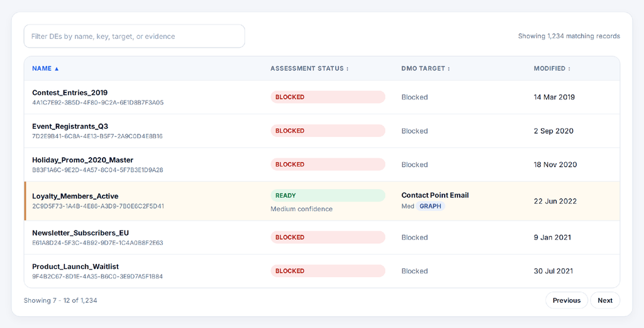Click modified date 2 Sep 2020
Viewport: 644px width, 328px height.
pyautogui.click(x=553, y=131)
